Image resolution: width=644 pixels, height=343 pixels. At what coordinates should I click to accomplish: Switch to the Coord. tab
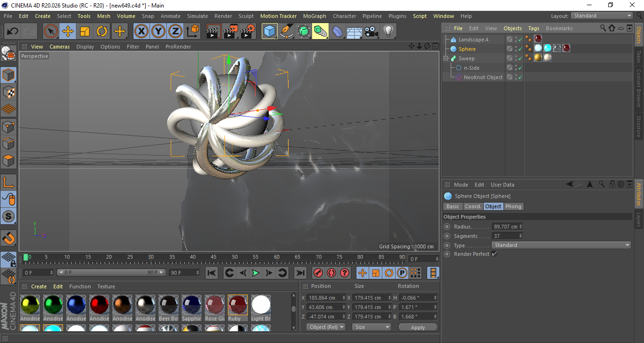(x=473, y=206)
